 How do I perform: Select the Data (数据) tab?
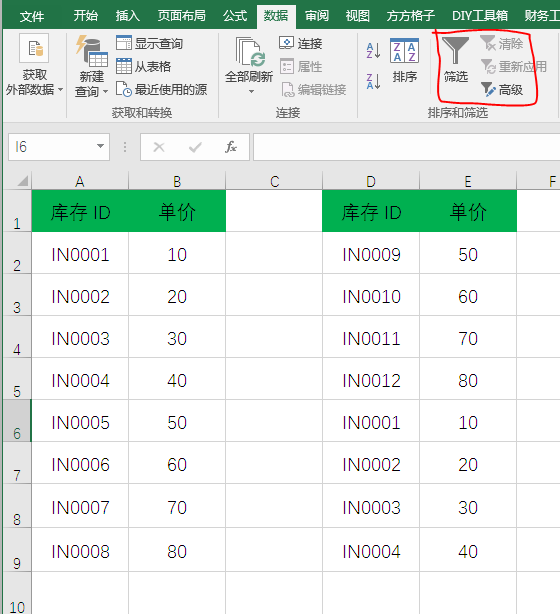(x=276, y=16)
